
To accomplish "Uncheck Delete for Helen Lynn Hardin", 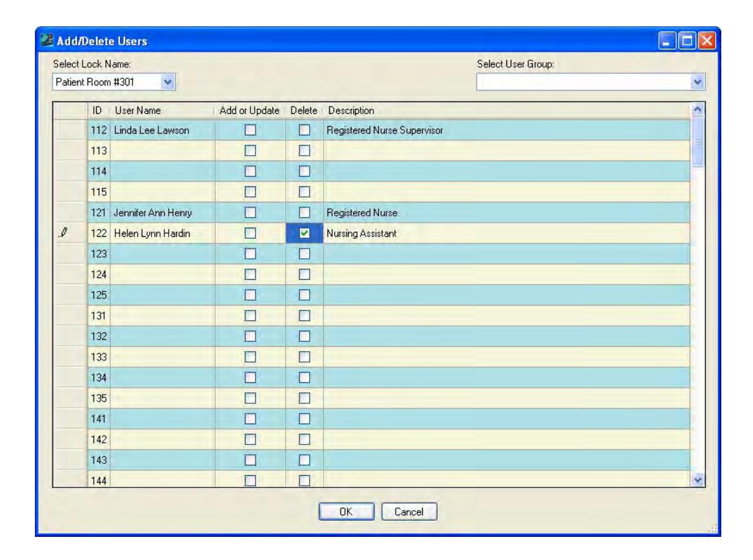I will pyautogui.click(x=305, y=233).
